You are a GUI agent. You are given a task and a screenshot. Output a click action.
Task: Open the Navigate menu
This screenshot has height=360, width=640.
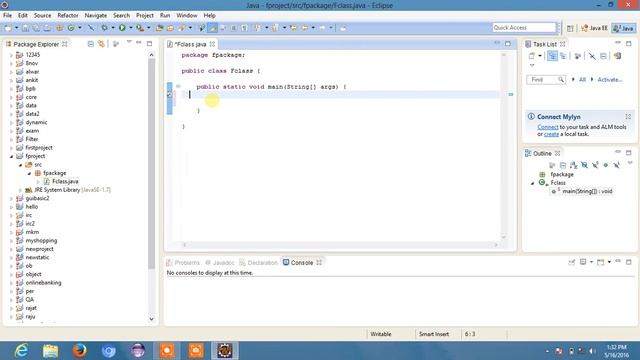click(96, 15)
